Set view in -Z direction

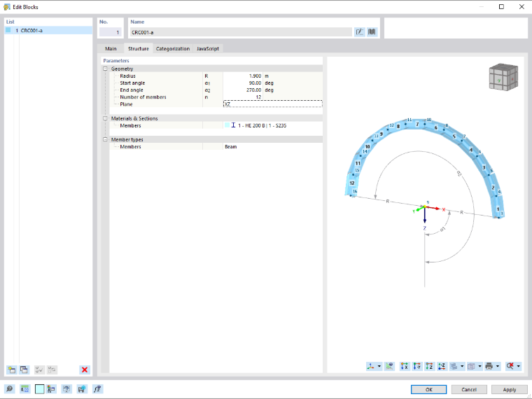point(442,366)
